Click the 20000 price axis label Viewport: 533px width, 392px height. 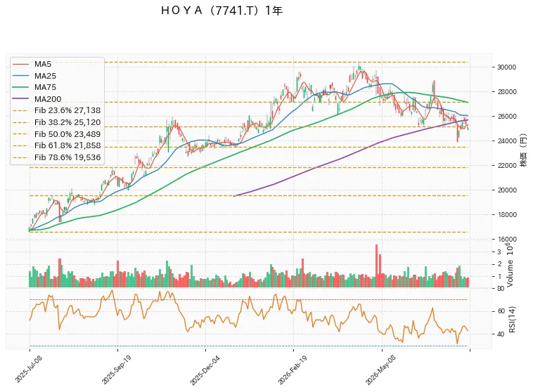[x=506, y=190]
